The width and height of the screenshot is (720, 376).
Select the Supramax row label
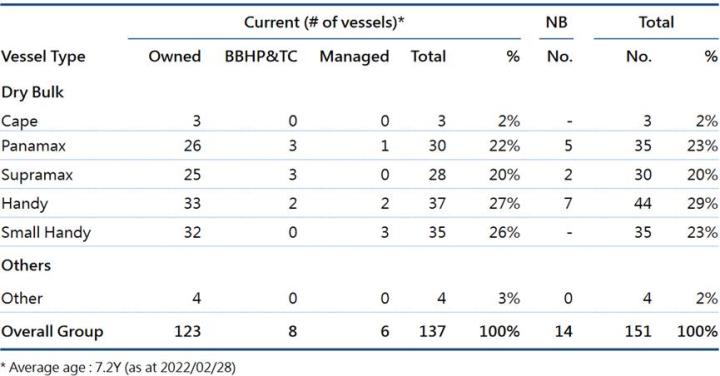tap(37, 175)
